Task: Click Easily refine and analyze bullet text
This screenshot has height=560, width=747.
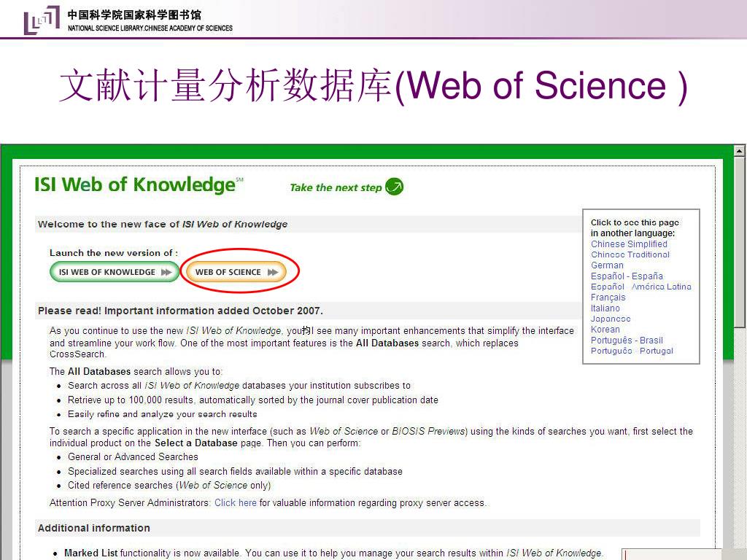Action: pyautogui.click(x=163, y=414)
